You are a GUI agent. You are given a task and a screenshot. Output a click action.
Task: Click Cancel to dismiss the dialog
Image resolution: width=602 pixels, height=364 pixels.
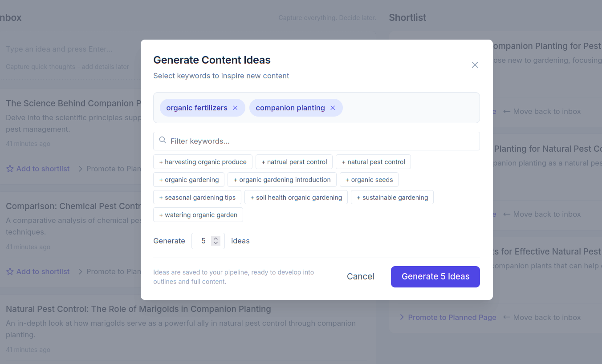pyautogui.click(x=360, y=276)
